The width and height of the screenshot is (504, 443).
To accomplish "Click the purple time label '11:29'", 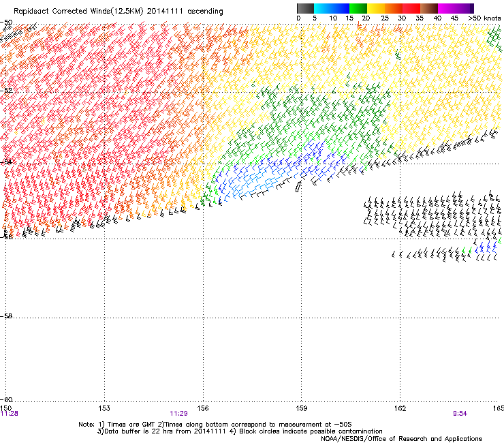I will (x=178, y=414).
